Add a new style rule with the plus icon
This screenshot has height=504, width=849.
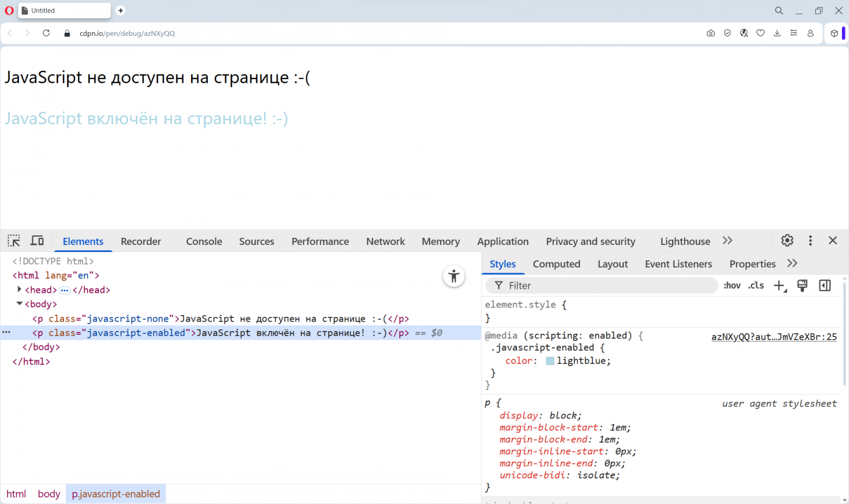tap(779, 285)
